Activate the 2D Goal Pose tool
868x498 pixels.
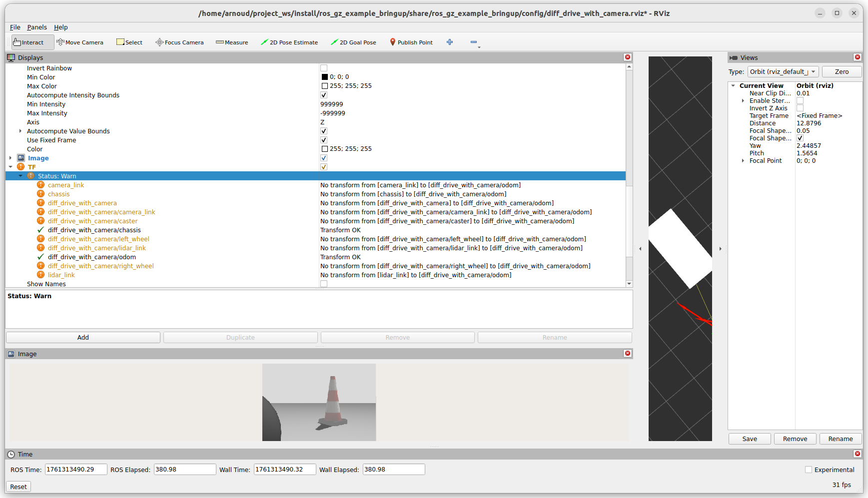click(353, 42)
